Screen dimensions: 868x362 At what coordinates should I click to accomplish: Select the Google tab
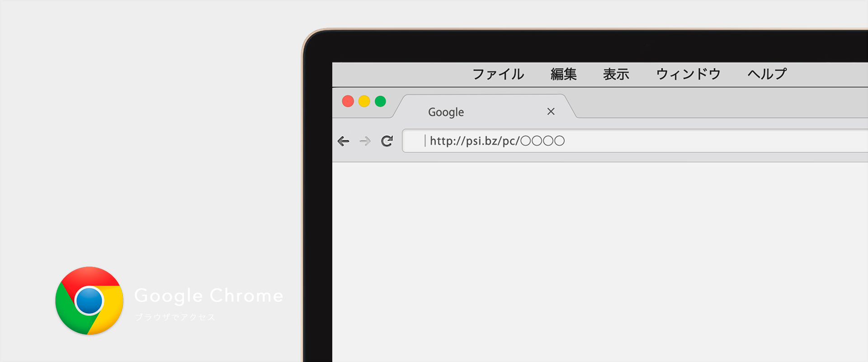484,106
